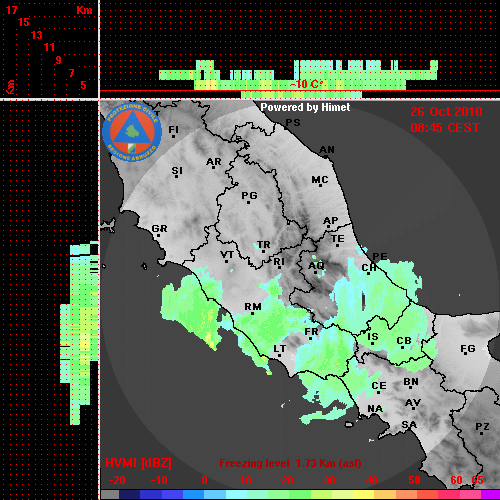
Task: Click the 'Freezing level 1.73 Km (asl)' text
Action: [290, 463]
